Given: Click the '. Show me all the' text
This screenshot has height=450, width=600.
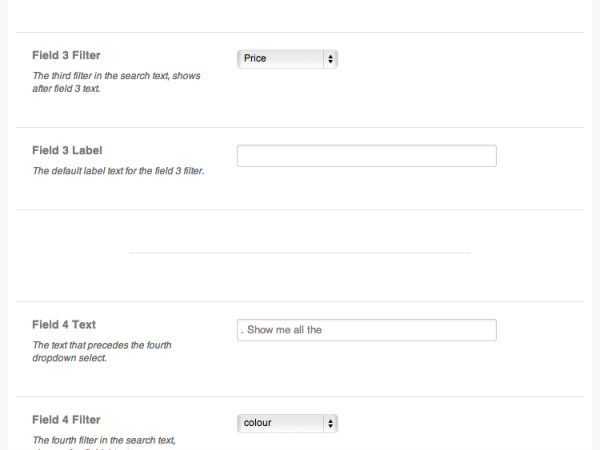Looking at the screenshot, I should click(x=281, y=330).
